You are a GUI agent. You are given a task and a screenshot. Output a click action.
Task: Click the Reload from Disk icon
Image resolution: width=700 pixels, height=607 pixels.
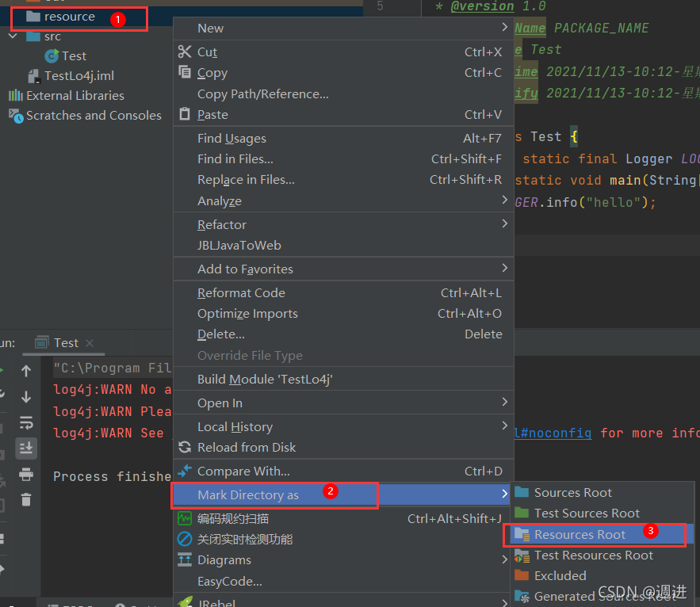click(x=185, y=447)
